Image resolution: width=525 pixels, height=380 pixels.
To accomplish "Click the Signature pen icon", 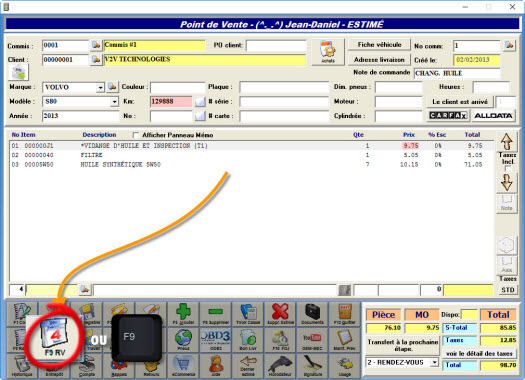I will pos(312,366).
